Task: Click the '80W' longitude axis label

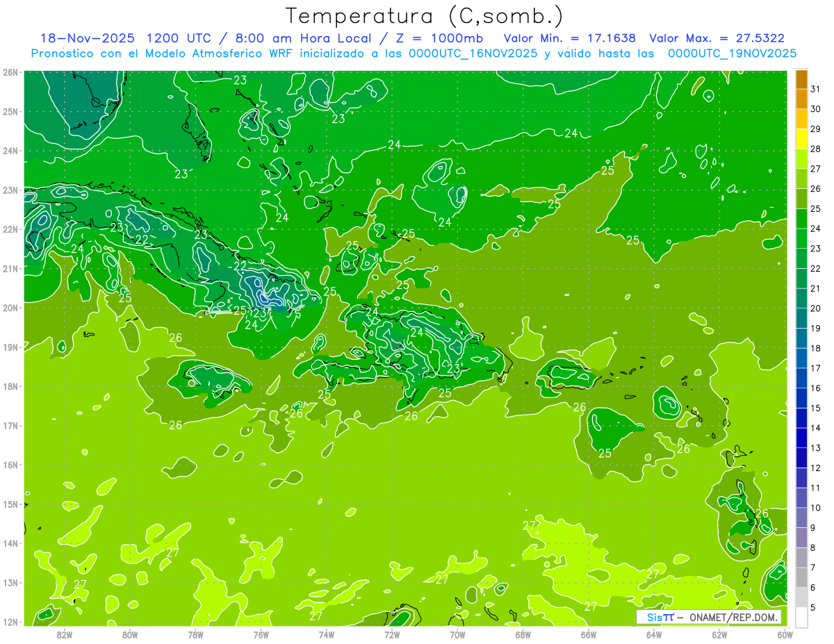Action: [x=130, y=634]
